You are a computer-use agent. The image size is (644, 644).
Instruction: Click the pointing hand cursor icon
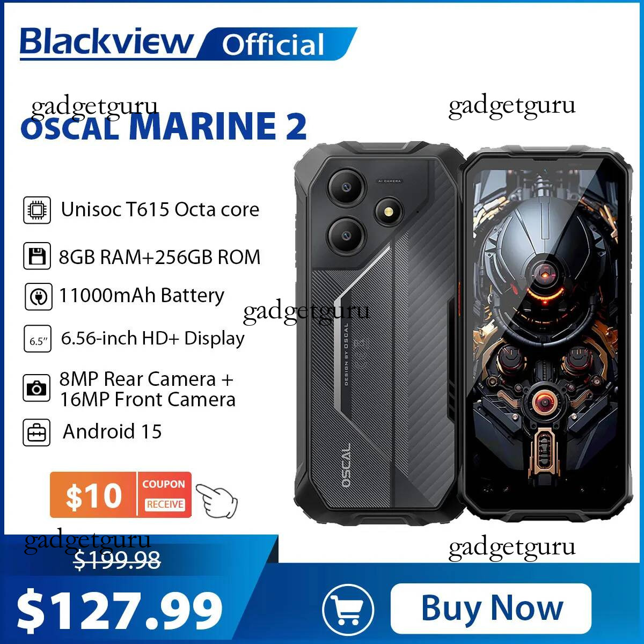217,499
